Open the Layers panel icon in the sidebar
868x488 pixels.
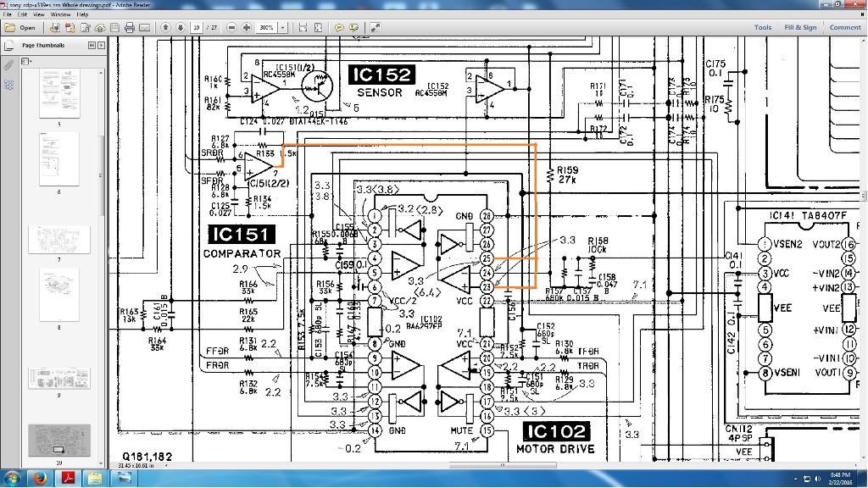[x=8, y=86]
